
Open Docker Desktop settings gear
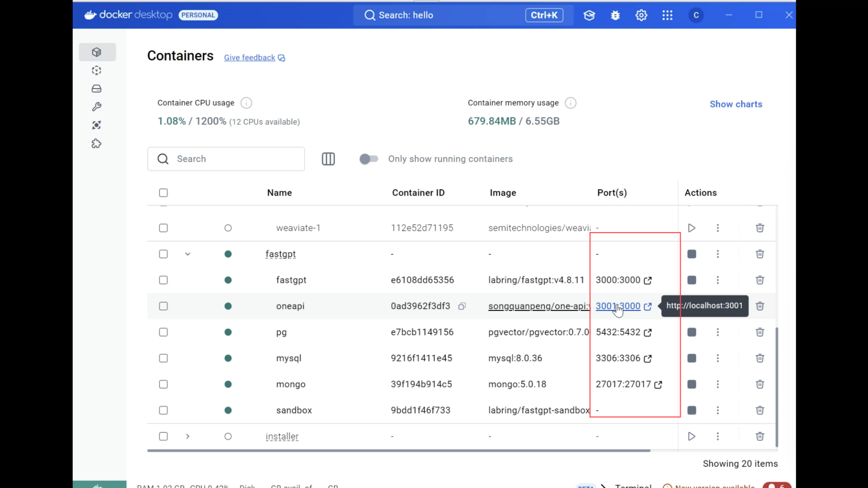pos(641,15)
